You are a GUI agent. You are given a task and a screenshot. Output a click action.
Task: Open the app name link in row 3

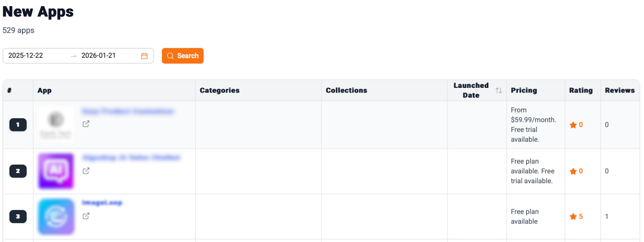[x=102, y=203]
